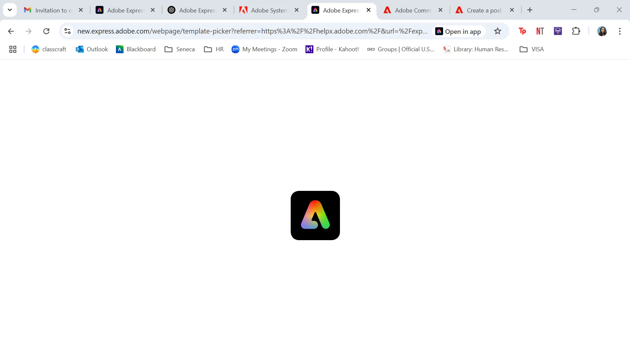Viewport: 630px width, 364px height.
Task: Focus the address bar URL
Action: [252, 31]
